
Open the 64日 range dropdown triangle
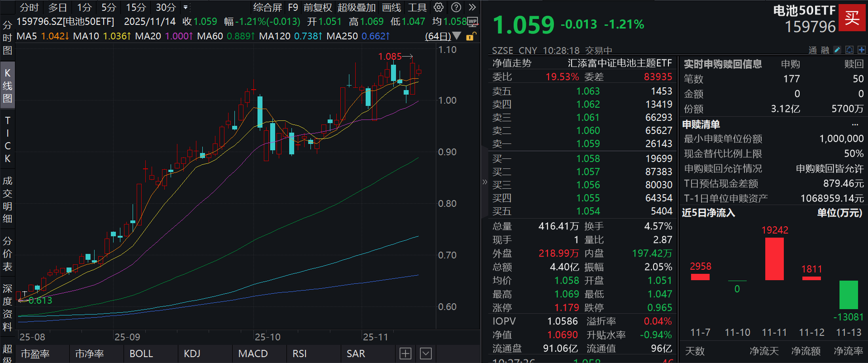coord(457,36)
